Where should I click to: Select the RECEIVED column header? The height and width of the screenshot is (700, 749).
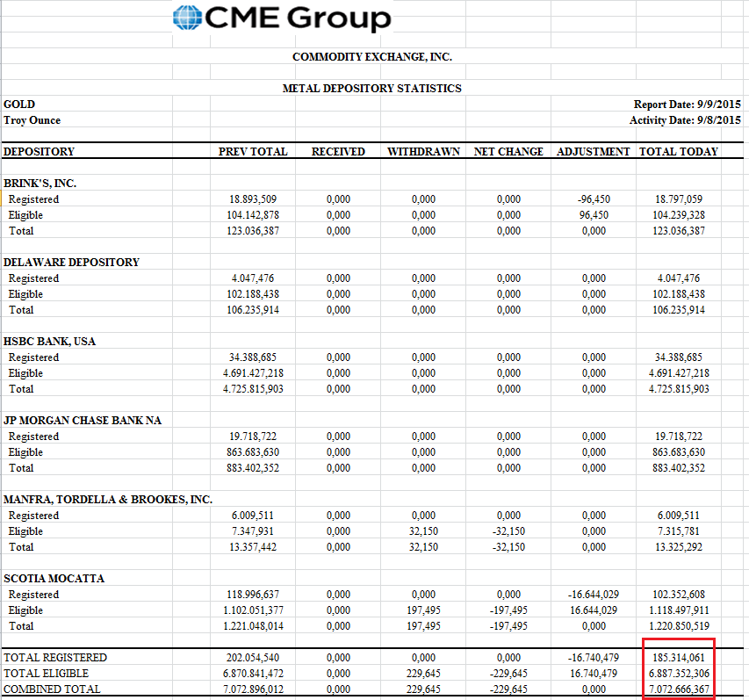(x=338, y=151)
